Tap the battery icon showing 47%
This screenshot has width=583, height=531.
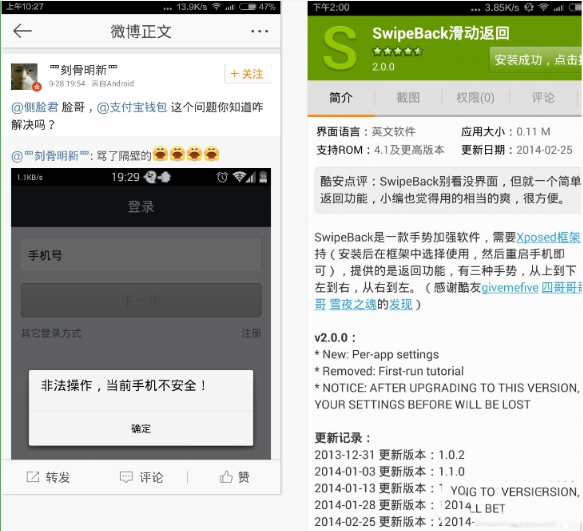coord(248,7)
